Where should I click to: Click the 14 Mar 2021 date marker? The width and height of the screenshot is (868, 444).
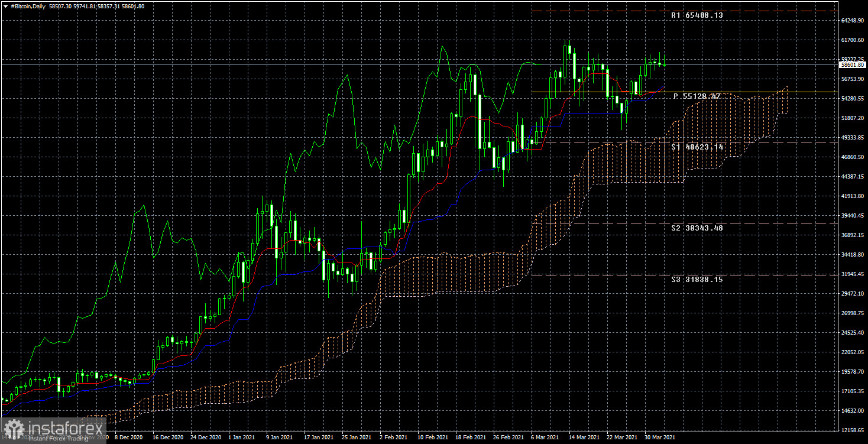(x=582, y=438)
